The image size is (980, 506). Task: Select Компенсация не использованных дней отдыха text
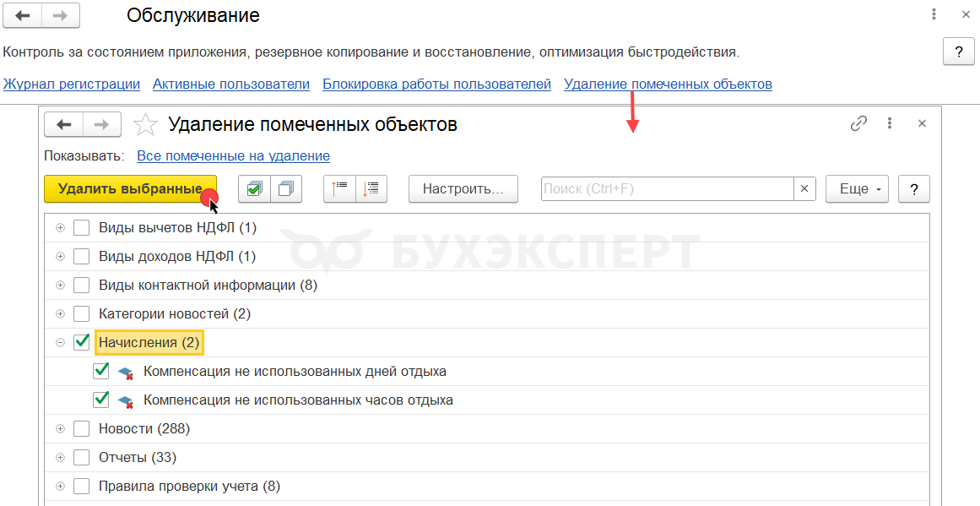[295, 371]
